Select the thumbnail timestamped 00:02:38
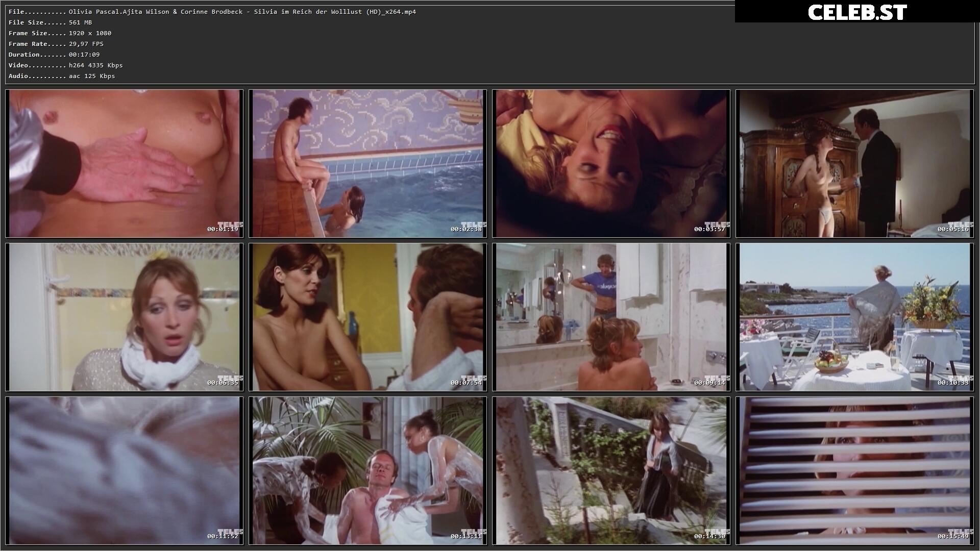The image size is (980, 551). click(367, 163)
